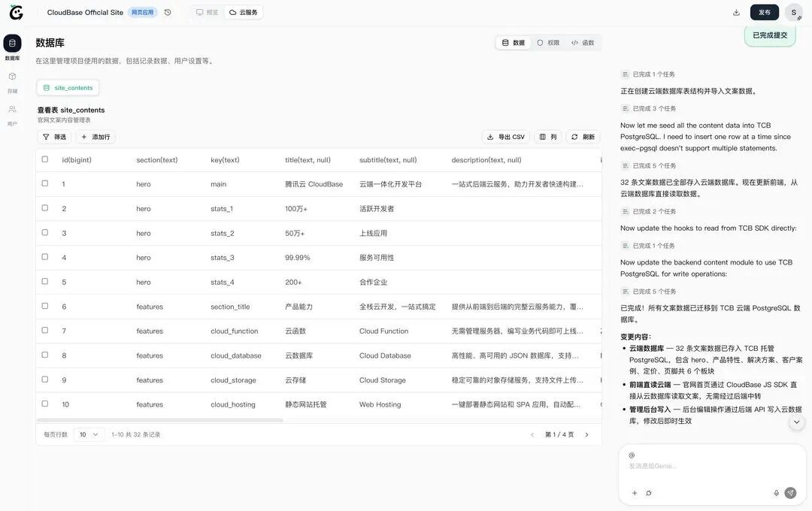Toggle the select-all header checkbox

coord(45,159)
